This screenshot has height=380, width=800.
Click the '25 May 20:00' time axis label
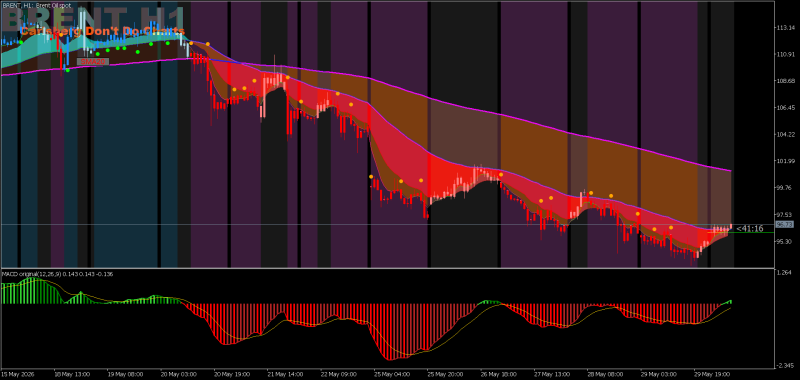coord(444,373)
